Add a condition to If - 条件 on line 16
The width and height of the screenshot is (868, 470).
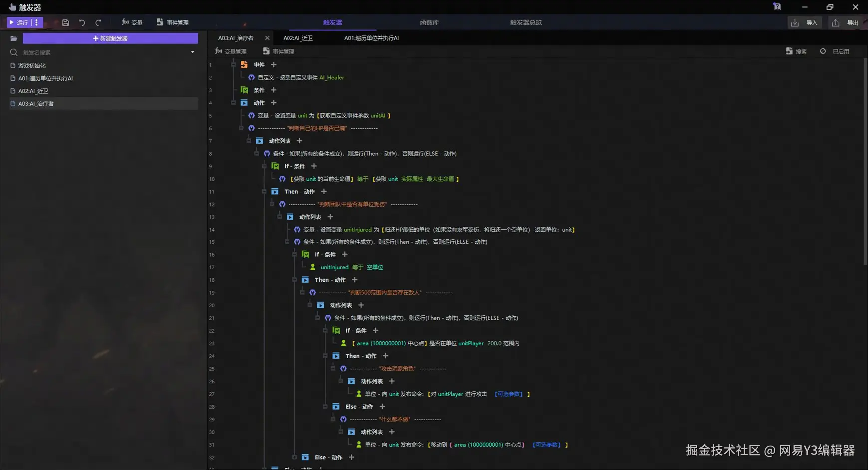click(x=345, y=254)
